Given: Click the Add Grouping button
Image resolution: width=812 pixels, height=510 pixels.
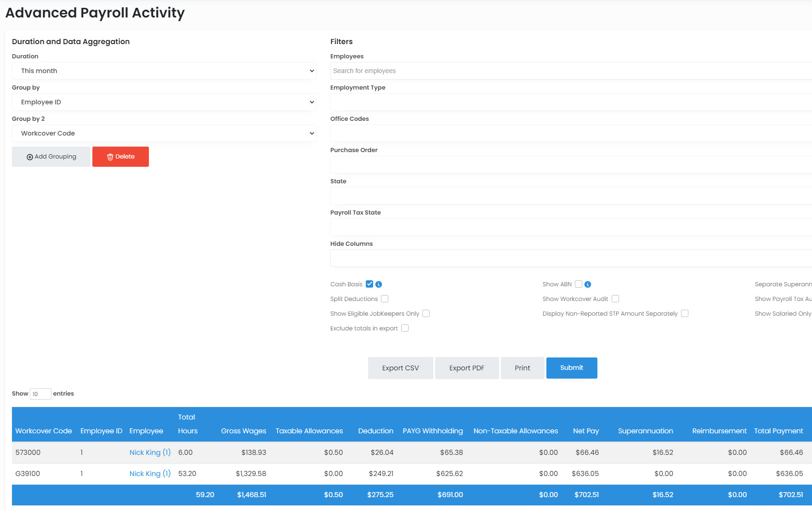Looking at the screenshot, I should pyautogui.click(x=51, y=157).
